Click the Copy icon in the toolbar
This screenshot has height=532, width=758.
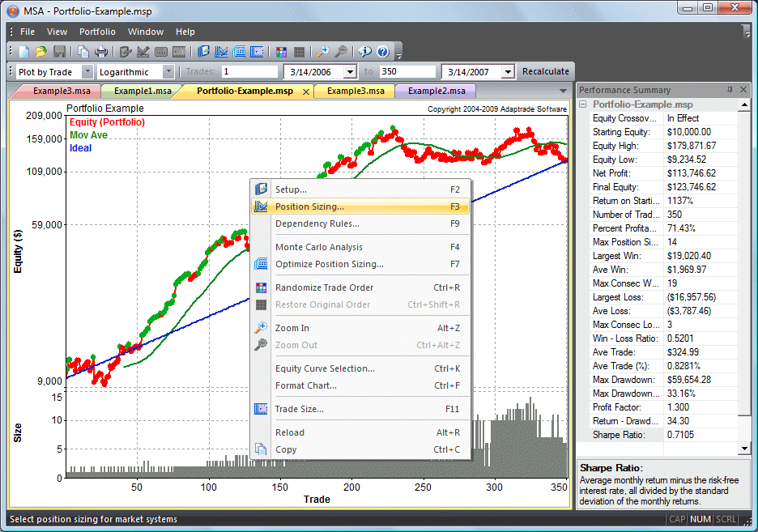coord(83,51)
